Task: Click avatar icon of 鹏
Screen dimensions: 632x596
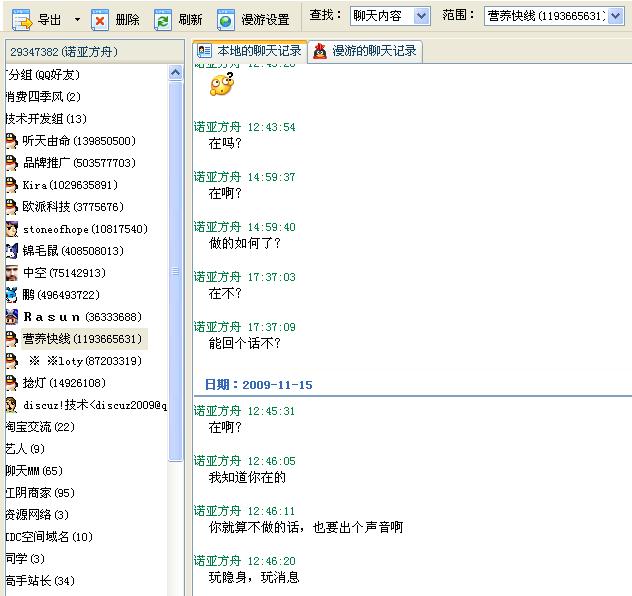Action: pyautogui.click(x=12, y=295)
